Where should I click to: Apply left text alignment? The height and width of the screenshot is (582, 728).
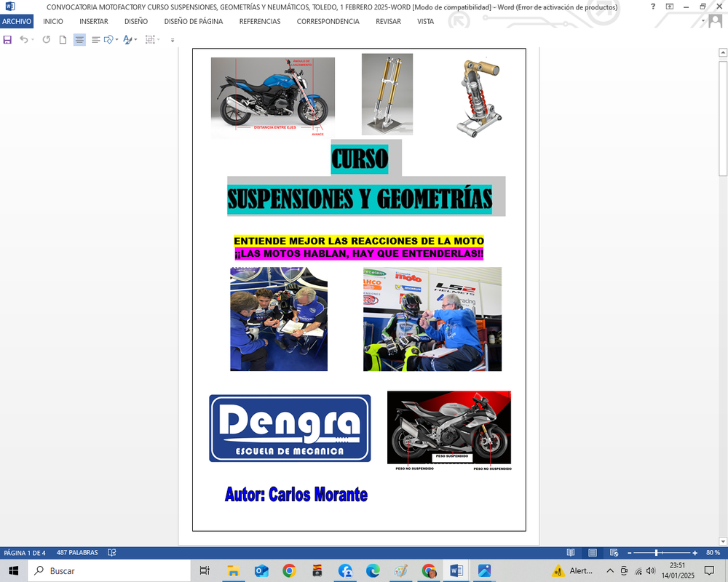coord(95,40)
